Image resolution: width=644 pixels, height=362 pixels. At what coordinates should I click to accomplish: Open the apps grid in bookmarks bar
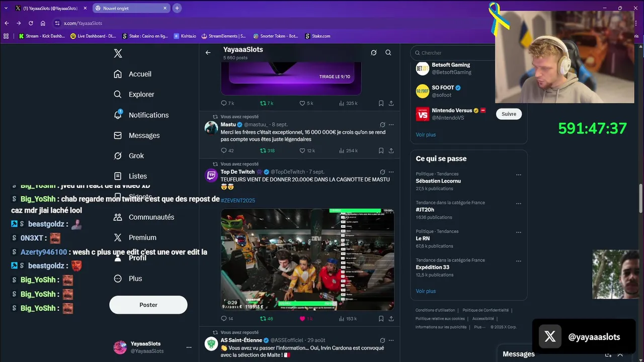click(x=6, y=36)
